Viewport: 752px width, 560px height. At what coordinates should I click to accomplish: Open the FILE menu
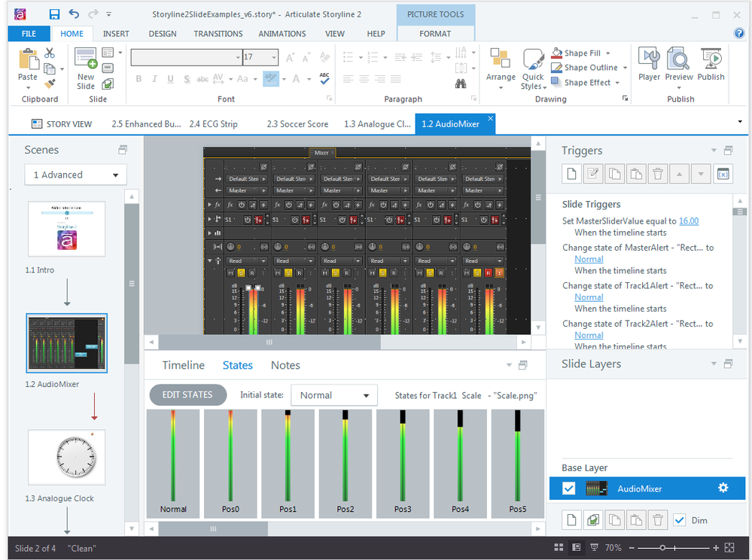[29, 34]
